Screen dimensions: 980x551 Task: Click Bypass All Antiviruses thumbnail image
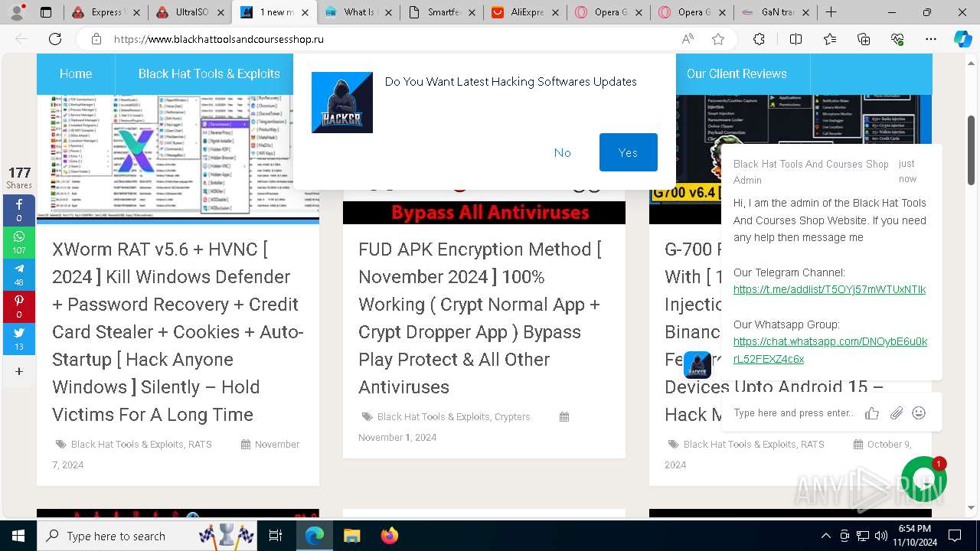click(x=484, y=207)
